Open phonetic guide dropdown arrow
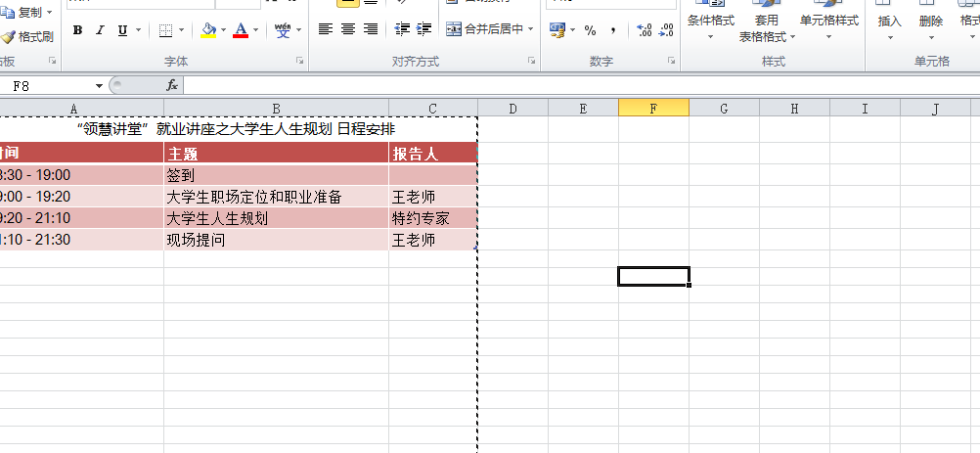 point(298,30)
